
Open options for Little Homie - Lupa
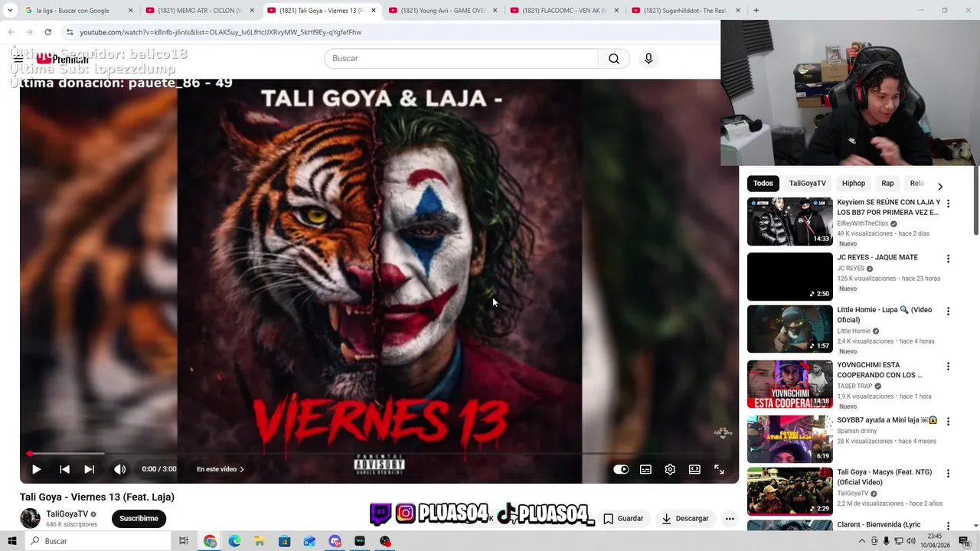(948, 311)
